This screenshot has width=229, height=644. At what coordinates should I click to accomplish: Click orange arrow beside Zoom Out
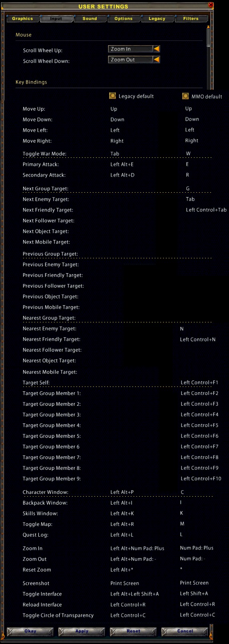[x=157, y=60]
